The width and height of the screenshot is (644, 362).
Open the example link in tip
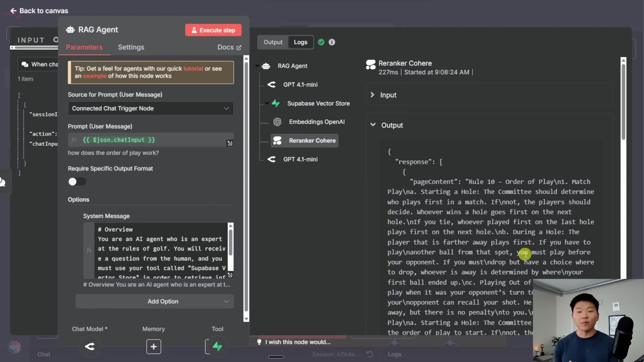(94, 76)
